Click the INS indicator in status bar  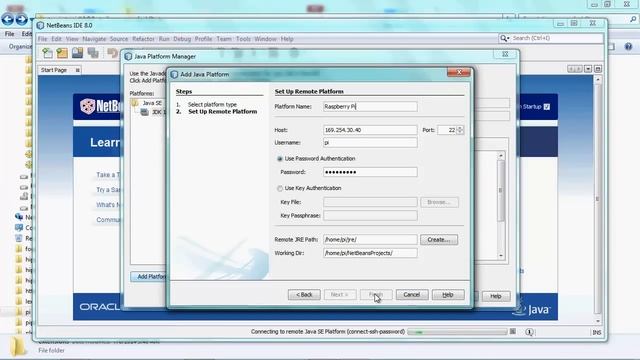(x=597, y=333)
